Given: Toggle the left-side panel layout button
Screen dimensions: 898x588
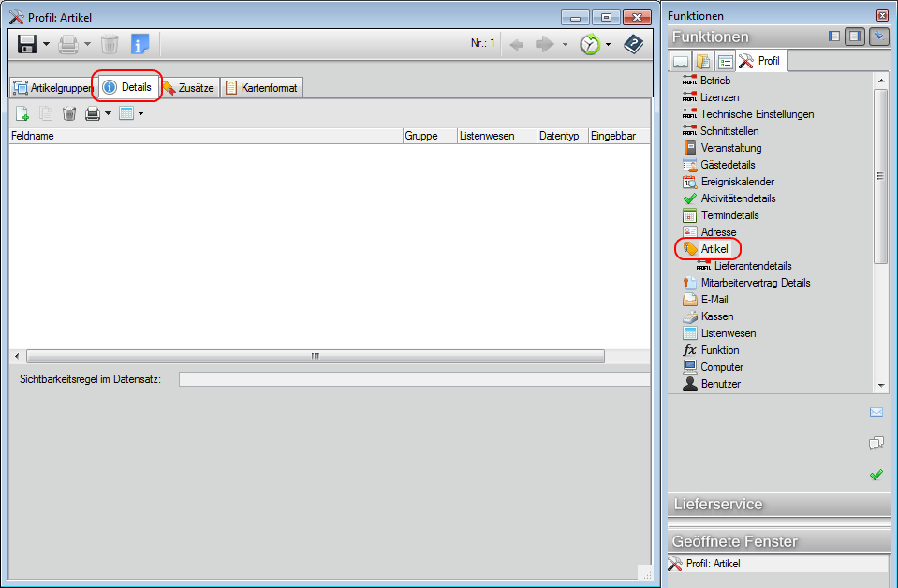Looking at the screenshot, I should [833, 37].
